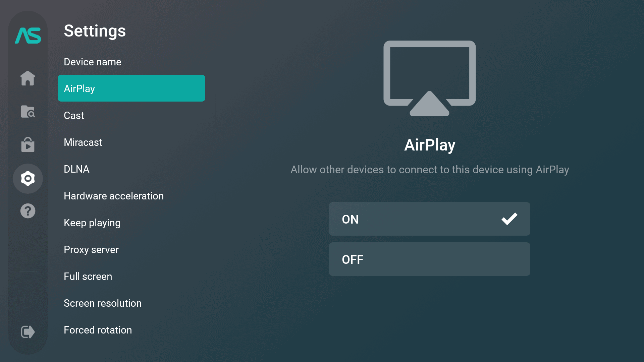644x362 pixels.
Task: Open the help question mark icon
Action: [28, 211]
